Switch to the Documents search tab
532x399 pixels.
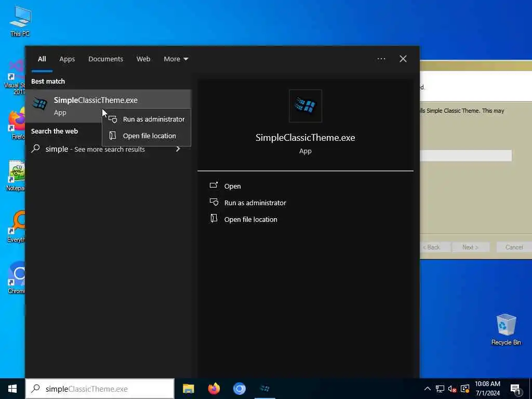tap(105, 59)
